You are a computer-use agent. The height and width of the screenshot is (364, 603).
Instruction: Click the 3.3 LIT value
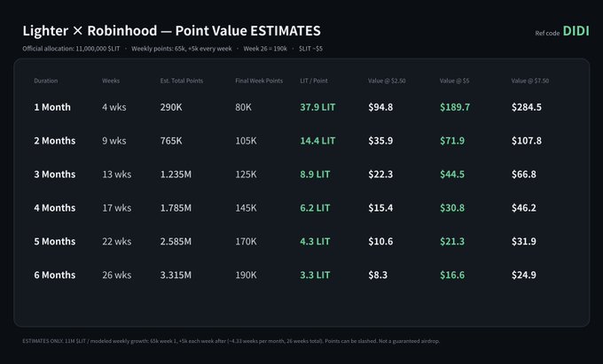pyautogui.click(x=315, y=275)
